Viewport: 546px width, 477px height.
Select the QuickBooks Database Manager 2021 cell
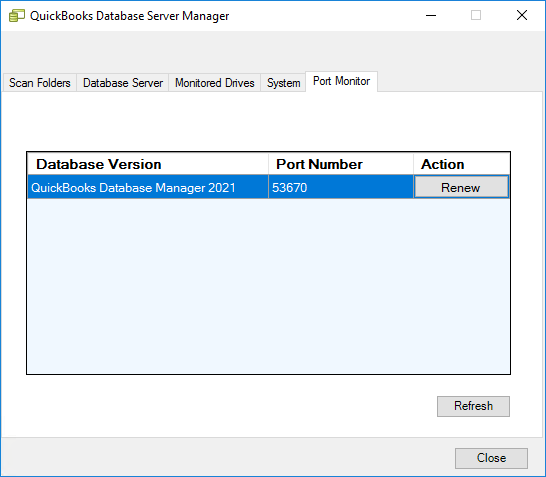tap(148, 187)
